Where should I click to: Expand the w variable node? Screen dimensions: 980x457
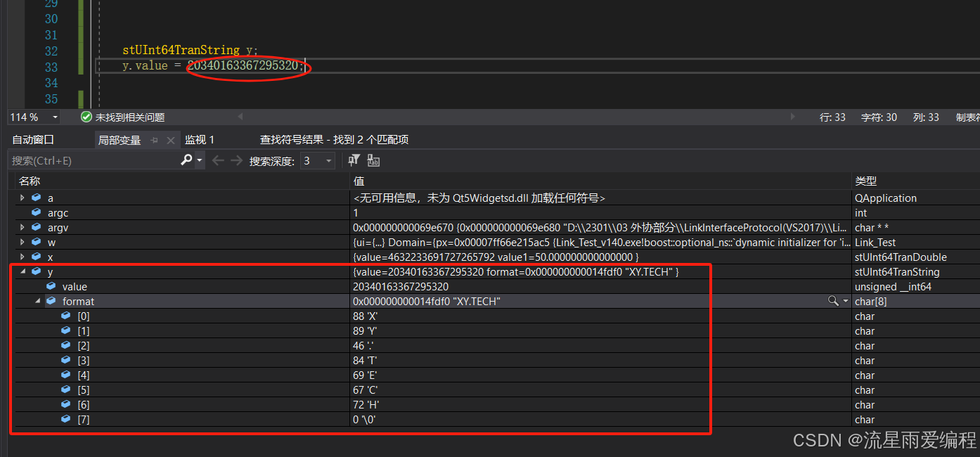(x=22, y=242)
